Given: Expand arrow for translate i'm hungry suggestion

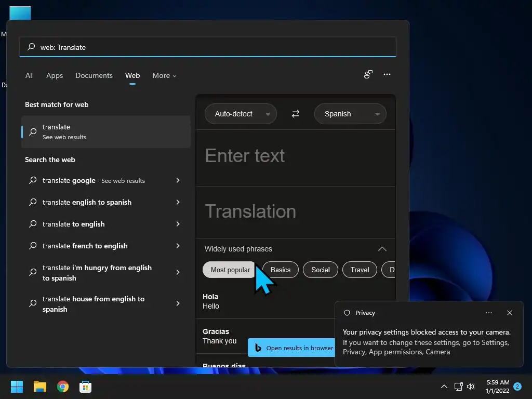Looking at the screenshot, I should pyautogui.click(x=178, y=272).
